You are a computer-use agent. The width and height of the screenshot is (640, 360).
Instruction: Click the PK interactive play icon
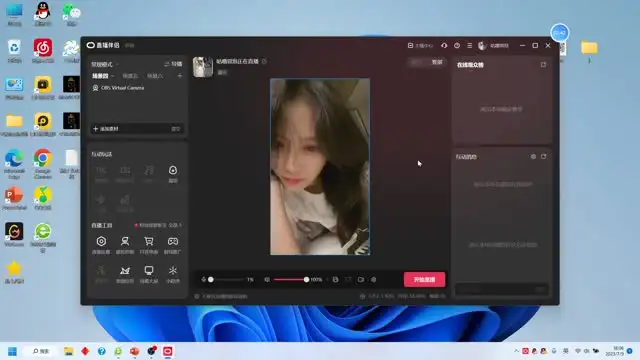click(x=101, y=173)
